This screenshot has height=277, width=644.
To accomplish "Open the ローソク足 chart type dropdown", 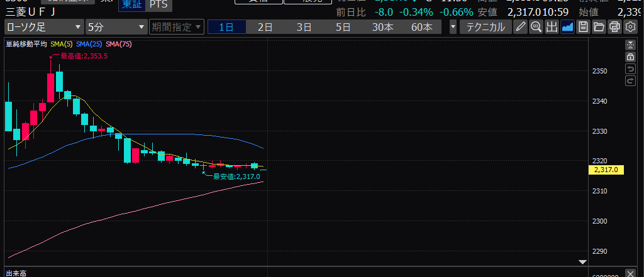I will 43,27.
